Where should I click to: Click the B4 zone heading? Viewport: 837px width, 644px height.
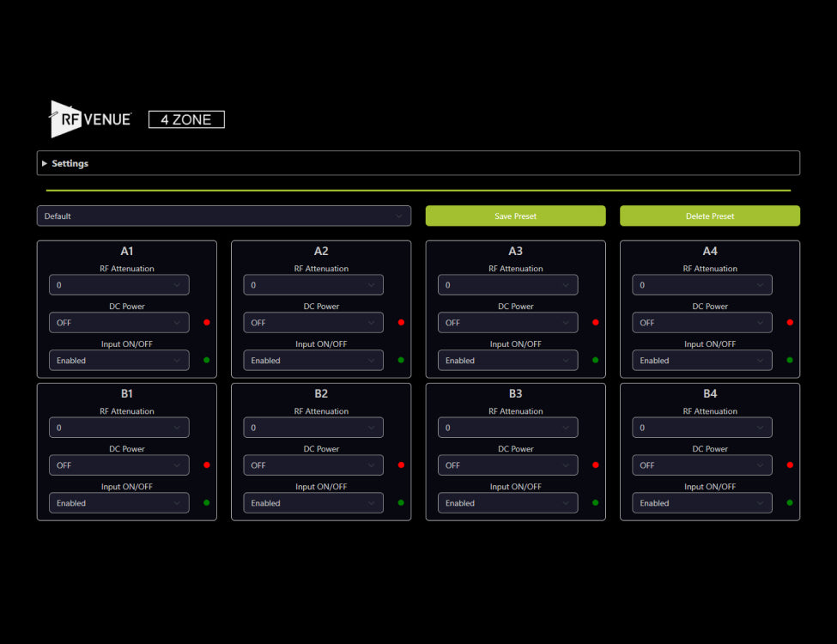point(709,393)
